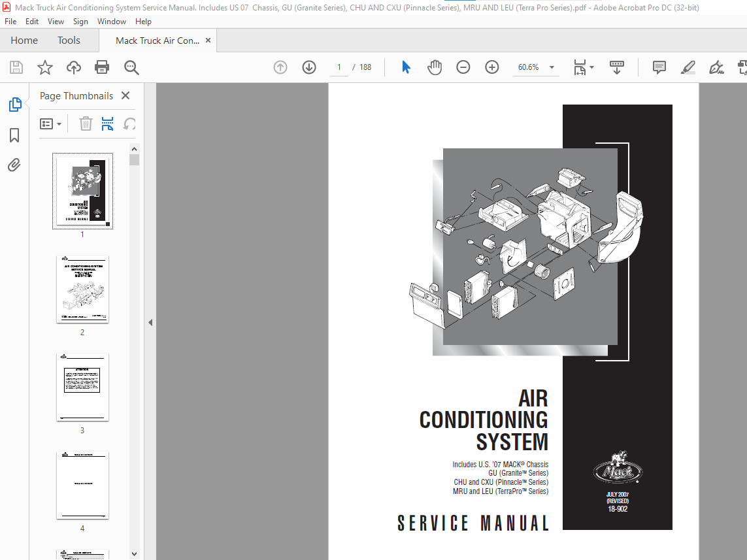
Task: Switch to the Tools tab
Action: (69, 41)
